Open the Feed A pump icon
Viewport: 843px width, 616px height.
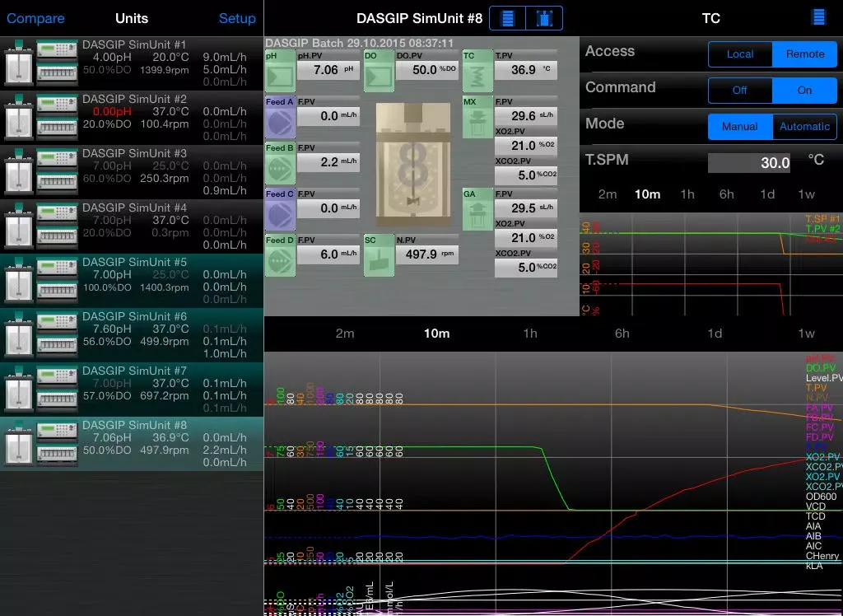(x=280, y=117)
